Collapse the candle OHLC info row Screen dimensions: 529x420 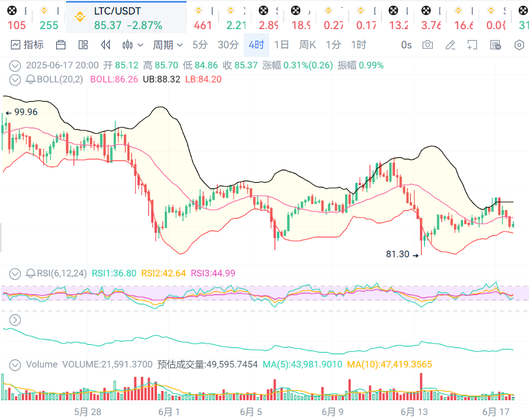pos(15,65)
